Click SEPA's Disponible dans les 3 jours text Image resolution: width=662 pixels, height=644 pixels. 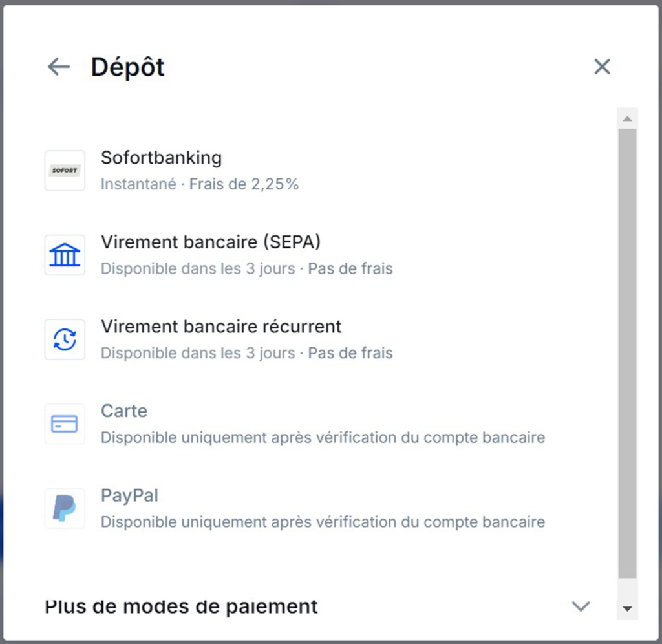click(198, 268)
